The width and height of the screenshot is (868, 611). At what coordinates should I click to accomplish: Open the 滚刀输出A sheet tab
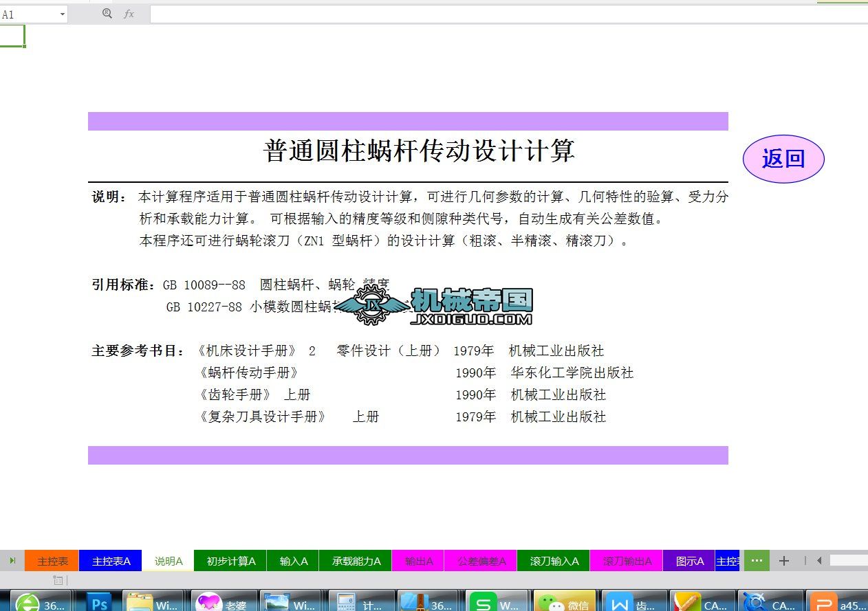coord(627,561)
